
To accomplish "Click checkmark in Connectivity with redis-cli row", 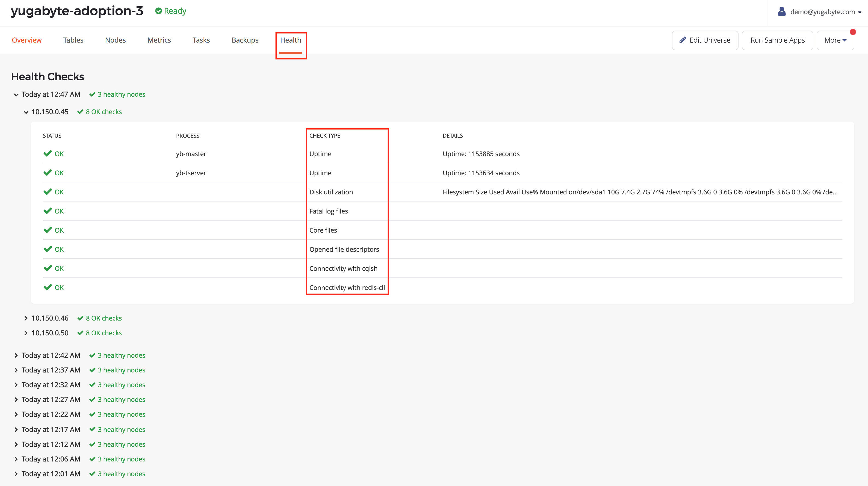I will (48, 287).
